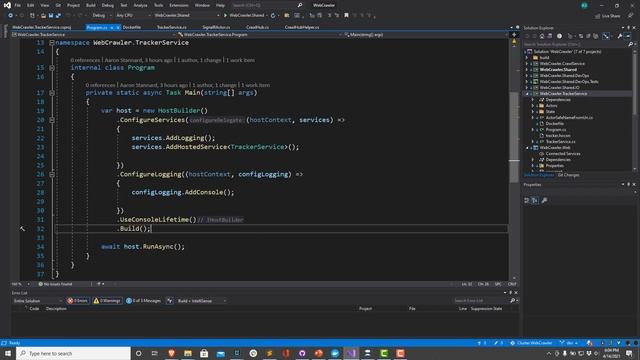The height and width of the screenshot is (360, 640).
Task: Open the Microsoft Store taskbar icon
Action: click(204, 353)
